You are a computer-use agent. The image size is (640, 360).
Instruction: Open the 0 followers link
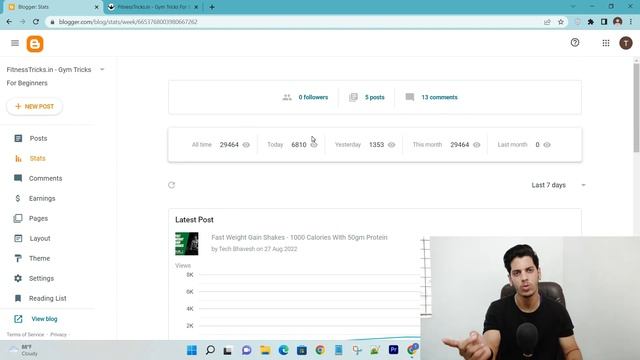313,97
